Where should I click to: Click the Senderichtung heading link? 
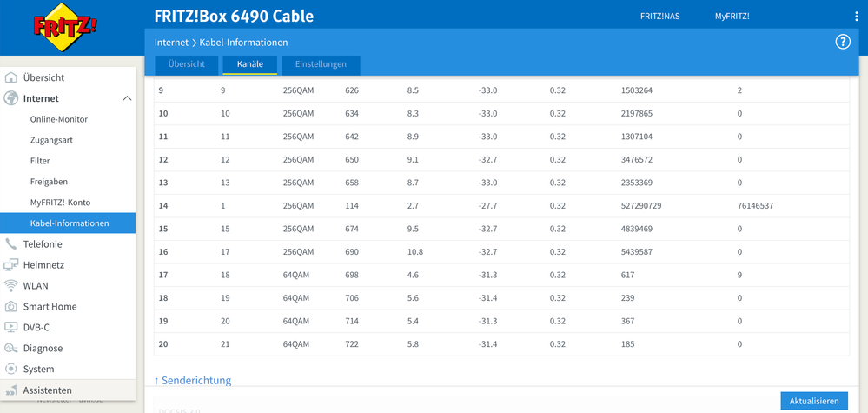click(193, 380)
